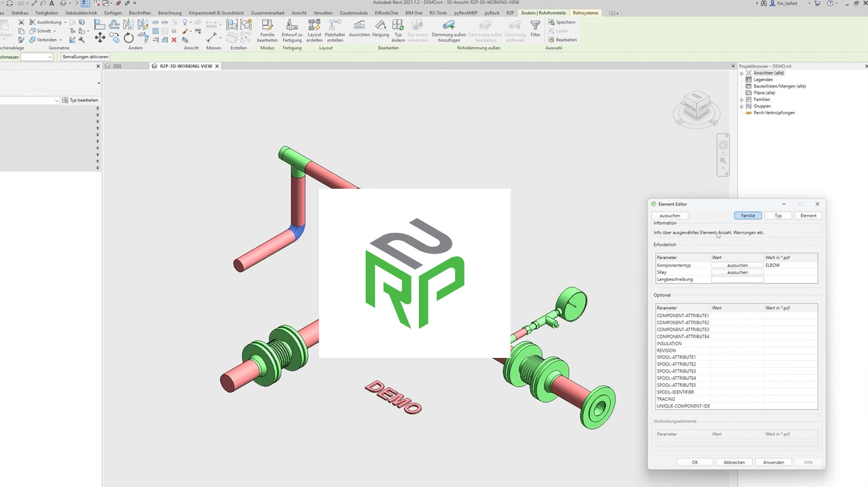Switch Element Editor to Element mode
The image size is (868, 487).
tap(808, 216)
